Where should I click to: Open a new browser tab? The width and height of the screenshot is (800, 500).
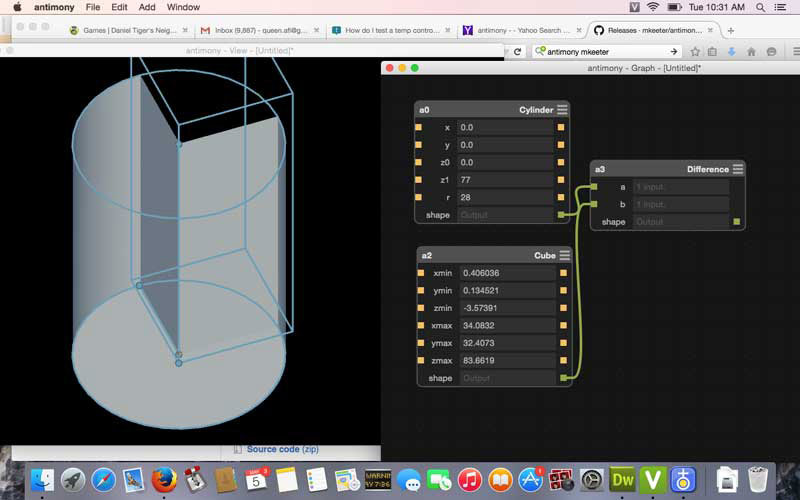(x=731, y=31)
